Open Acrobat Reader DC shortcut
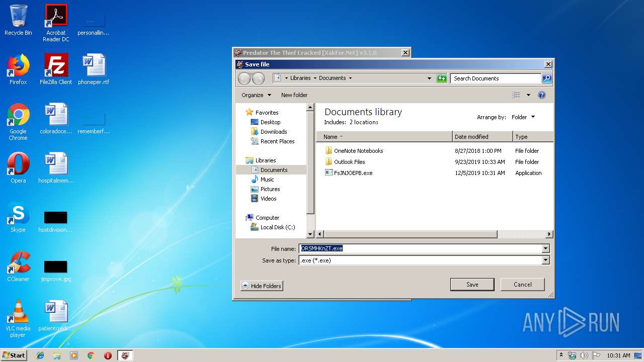The height and width of the screenshot is (362, 644). 56,23
